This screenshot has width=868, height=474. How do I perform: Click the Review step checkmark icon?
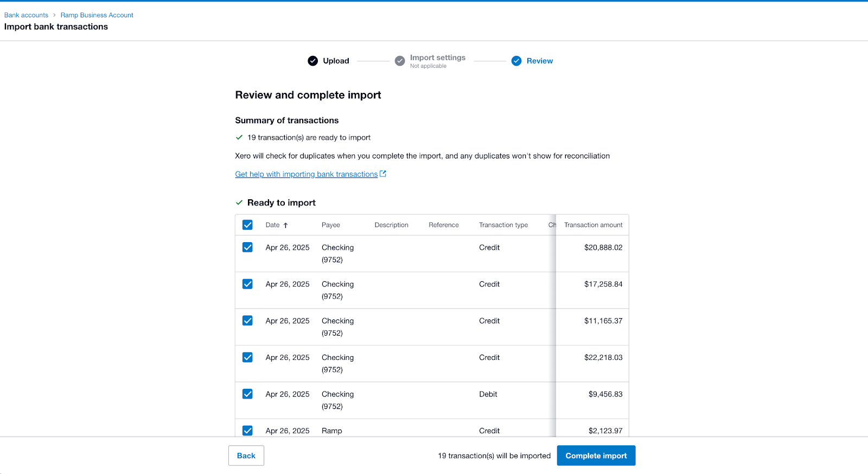click(x=516, y=61)
